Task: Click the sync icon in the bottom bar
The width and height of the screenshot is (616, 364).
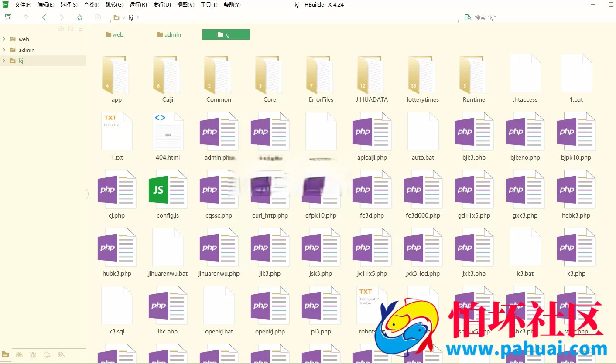Action: click(x=47, y=355)
